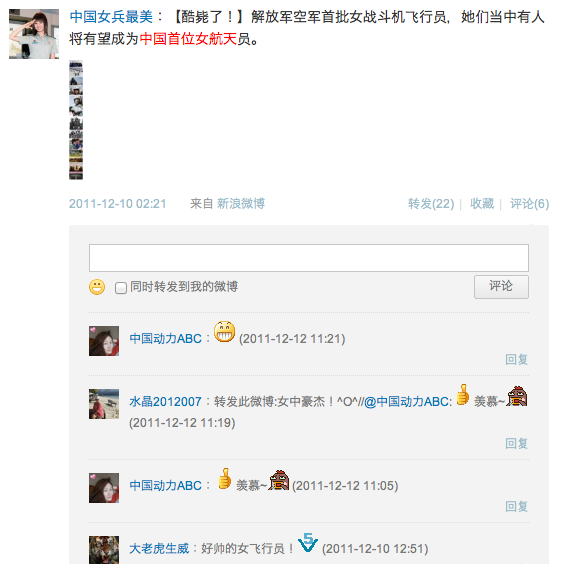Image resolution: width=566 pixels, height=564 pixels.
Task: Click 大老虎生威 tiger avatar
Action: [104, 550]
